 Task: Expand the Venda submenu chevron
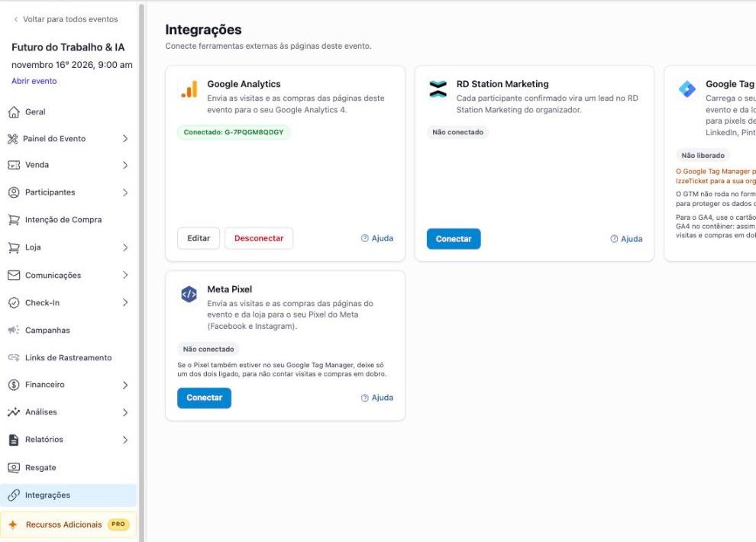[x=125, y=165]
